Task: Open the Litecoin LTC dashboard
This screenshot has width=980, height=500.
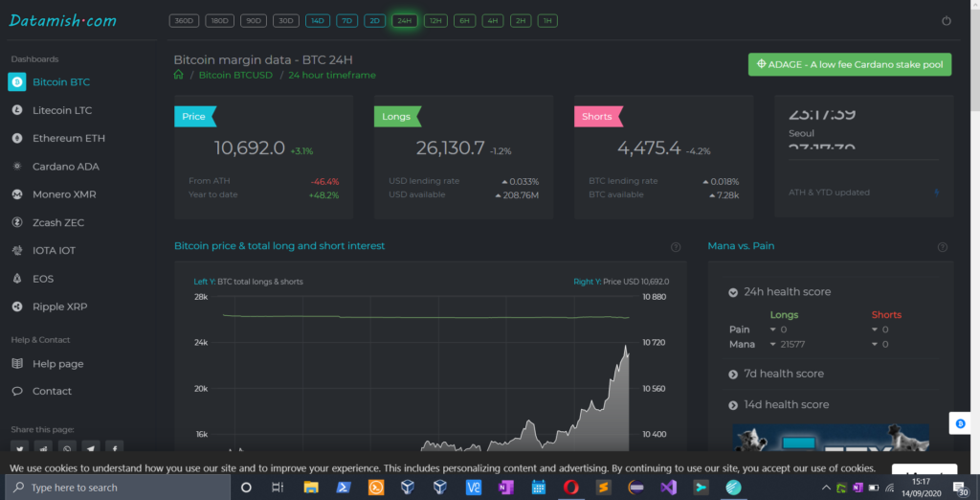Action: (x=54, y=110)
